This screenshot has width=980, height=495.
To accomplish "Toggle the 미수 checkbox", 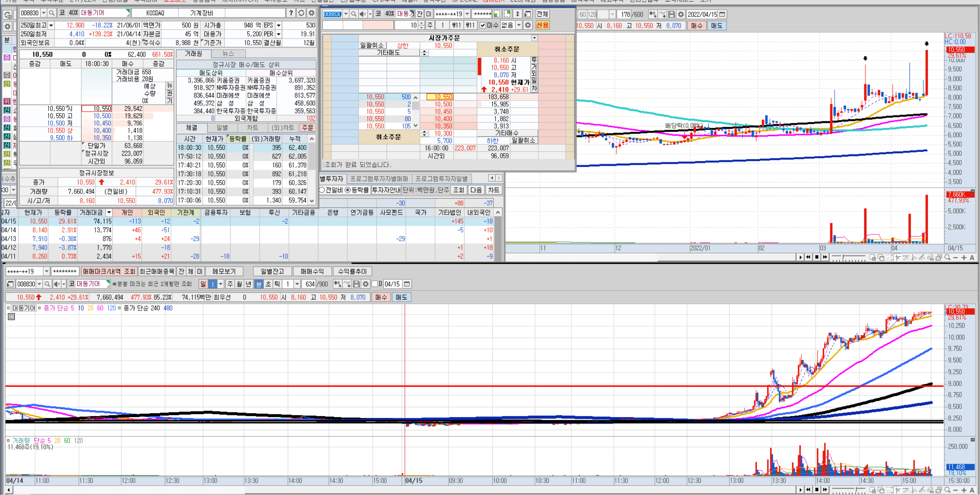I will (483, 25).
